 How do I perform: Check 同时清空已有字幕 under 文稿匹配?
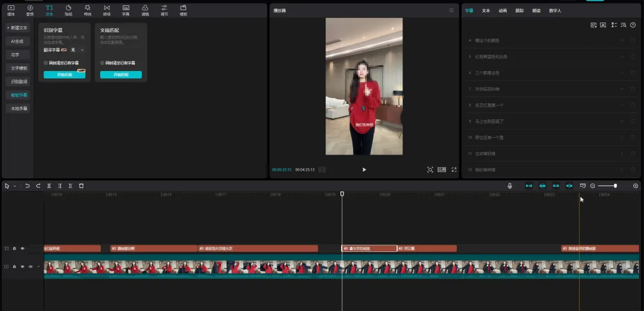coord(102,63)
